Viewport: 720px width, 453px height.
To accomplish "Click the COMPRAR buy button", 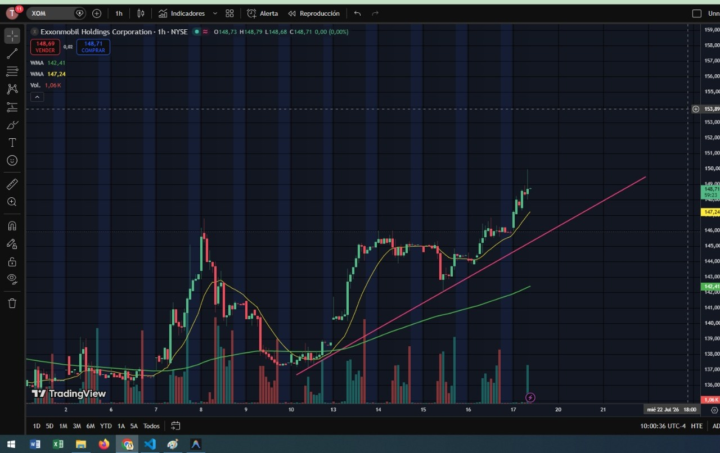I will (93, 47).
